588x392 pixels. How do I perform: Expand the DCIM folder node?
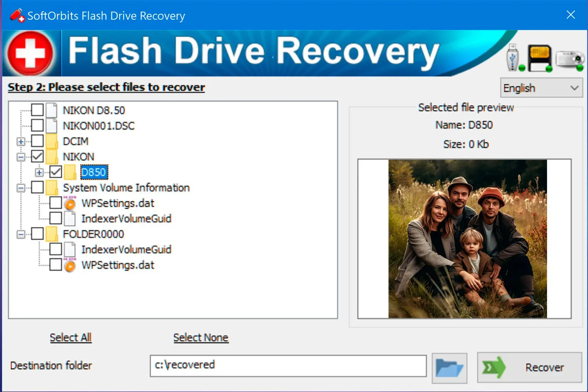tap(21, 141)
